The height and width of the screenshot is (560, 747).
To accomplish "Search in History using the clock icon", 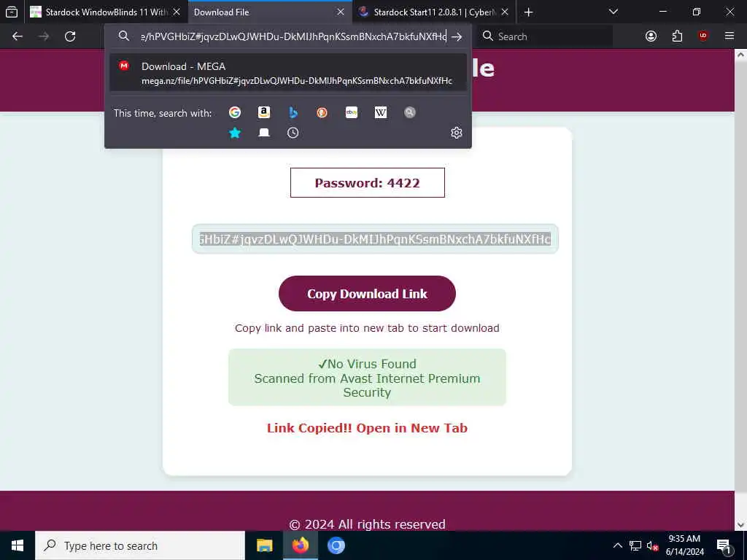I will point(293,133).
